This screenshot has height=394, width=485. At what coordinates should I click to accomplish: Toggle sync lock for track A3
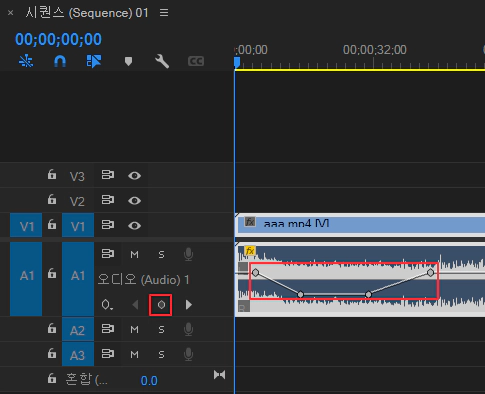click(108, 354)
